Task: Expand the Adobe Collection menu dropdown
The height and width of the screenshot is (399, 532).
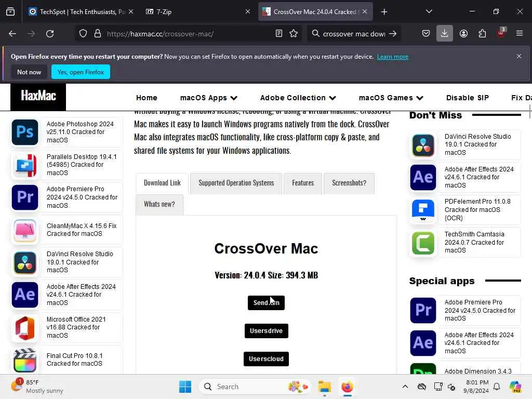Action: [298, 98]
